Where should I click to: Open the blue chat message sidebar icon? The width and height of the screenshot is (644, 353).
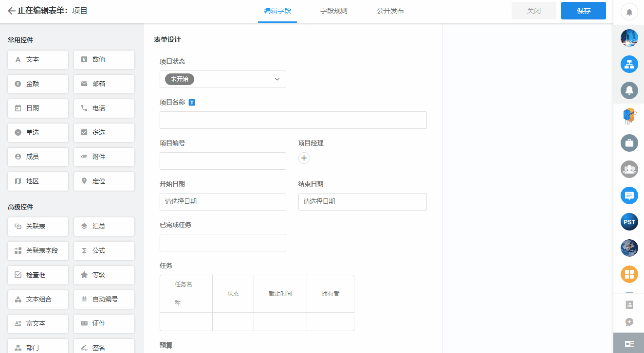629,195
